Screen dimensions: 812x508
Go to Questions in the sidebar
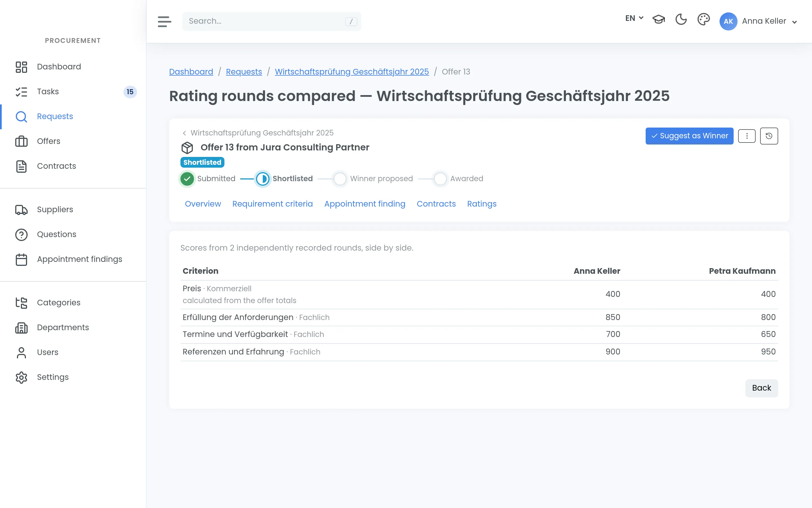click(73, 234)
